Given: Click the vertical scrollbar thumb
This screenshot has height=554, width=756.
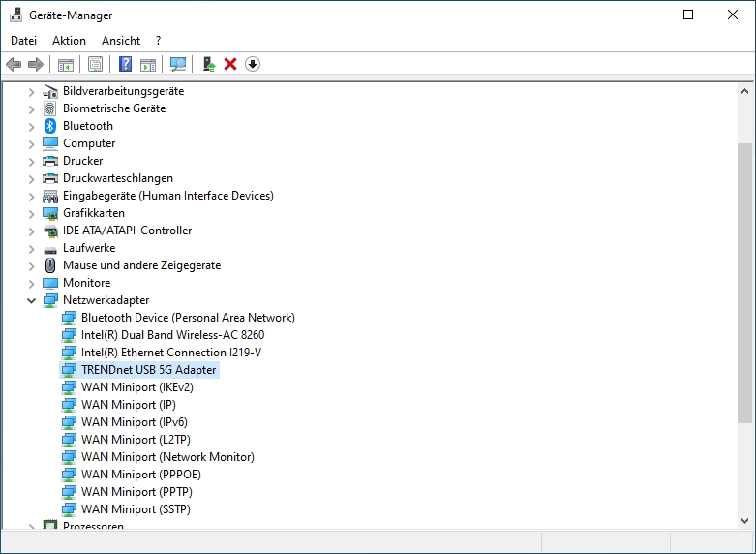Looking at the screenshot, I should [745, 283].
